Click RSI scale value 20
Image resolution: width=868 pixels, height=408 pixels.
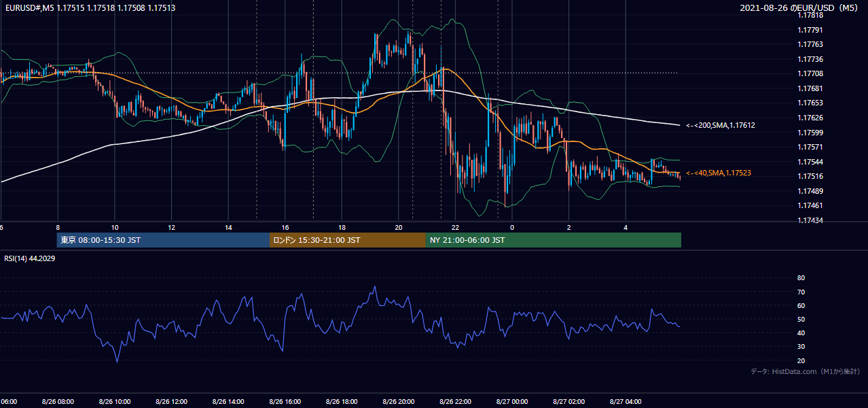(x=801, y=360)
